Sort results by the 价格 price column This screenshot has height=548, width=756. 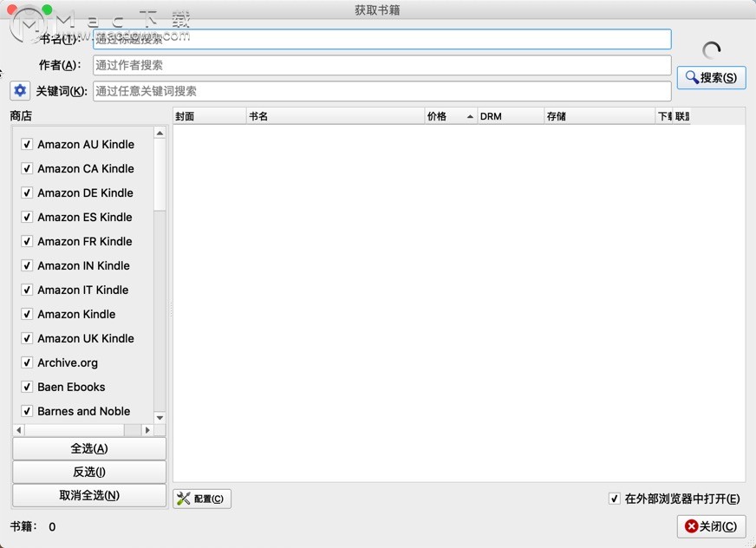pos(452,116)
